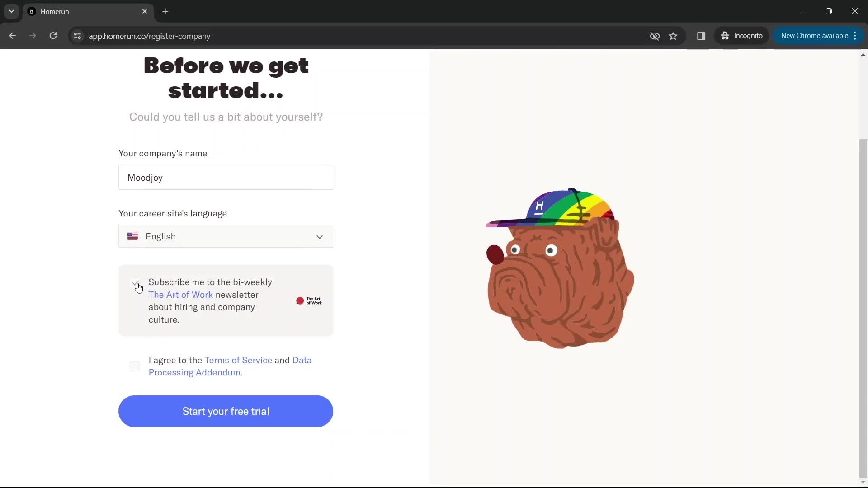Click the US flag icon in language selector
This screenshot has width=868, height=488.
(132, 236)
